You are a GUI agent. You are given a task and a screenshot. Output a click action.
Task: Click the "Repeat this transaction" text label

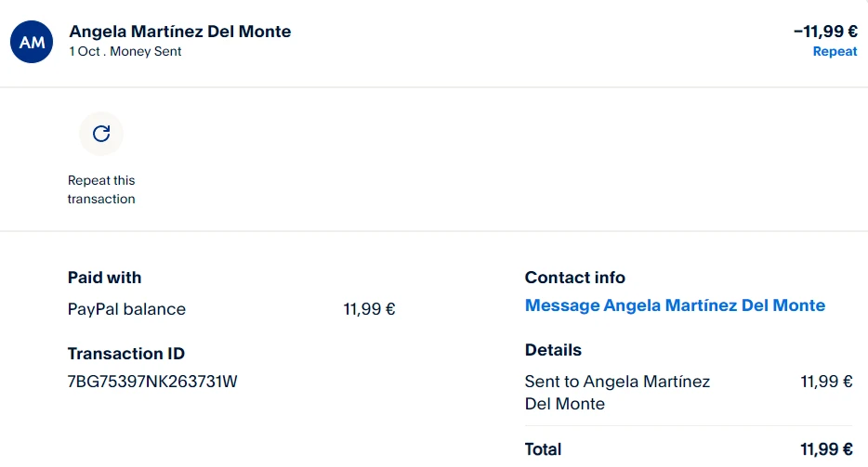coord(101,189)
